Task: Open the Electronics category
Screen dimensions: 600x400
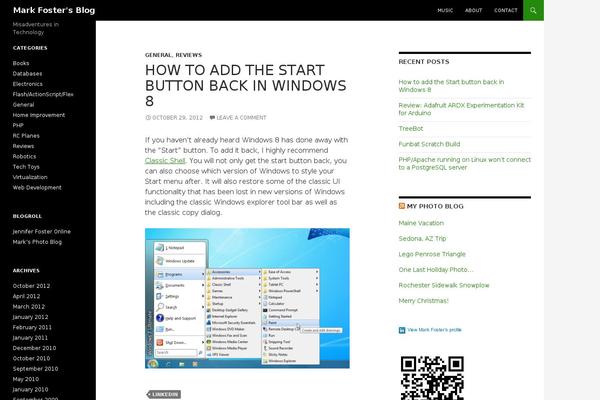Action: pos(28,84)
